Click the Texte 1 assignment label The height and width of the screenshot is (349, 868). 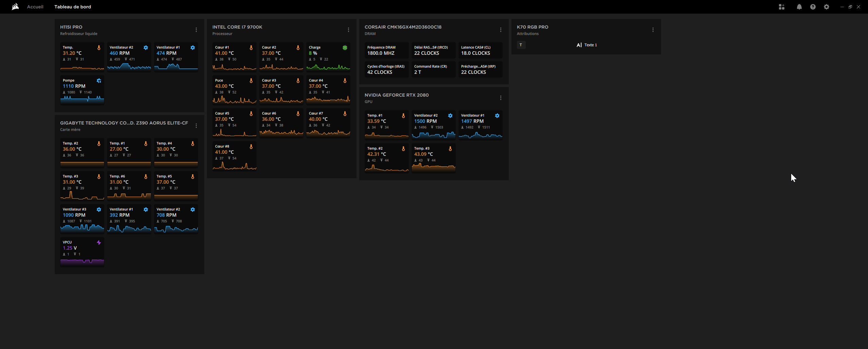click(x=590, y=45)
